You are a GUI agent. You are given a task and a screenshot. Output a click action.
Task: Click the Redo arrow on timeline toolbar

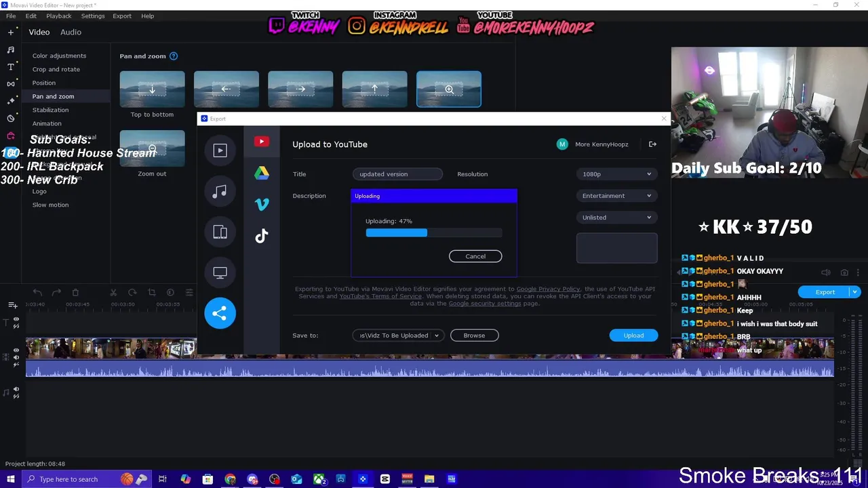56,292
